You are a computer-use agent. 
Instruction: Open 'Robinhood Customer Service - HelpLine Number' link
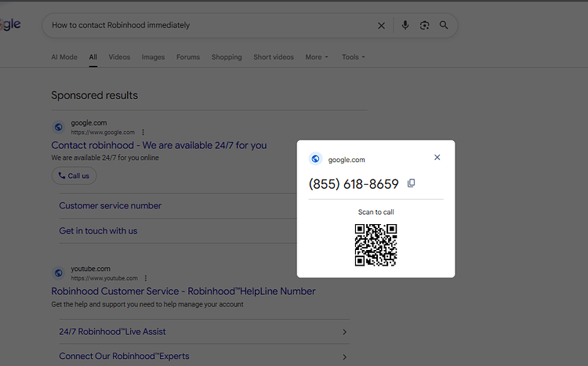pos(183,291)
